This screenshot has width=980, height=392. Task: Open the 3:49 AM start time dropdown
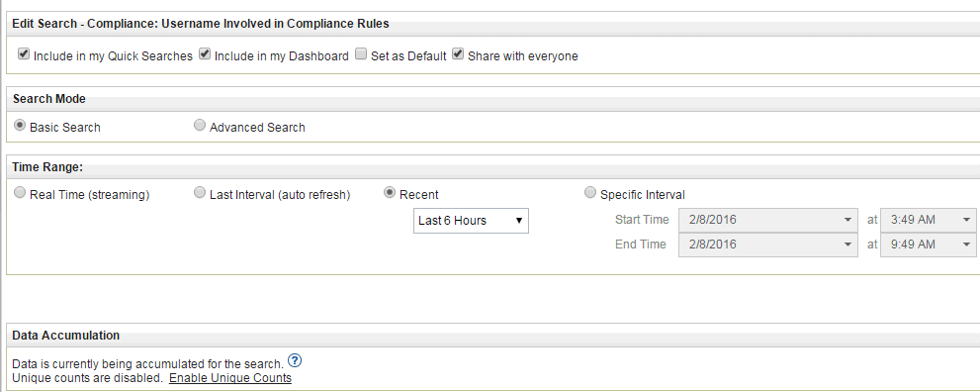coord(929,220)
